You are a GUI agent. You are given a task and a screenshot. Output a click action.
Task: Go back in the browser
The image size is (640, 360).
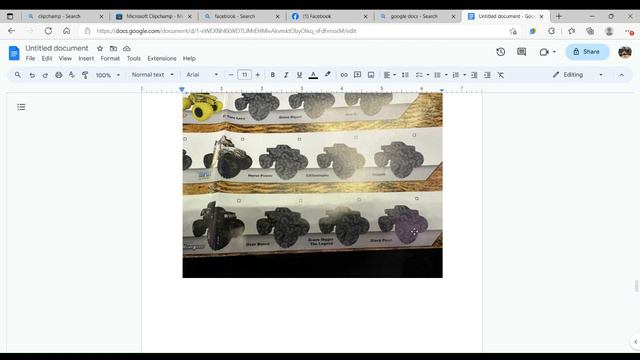(x=11, y=31)
